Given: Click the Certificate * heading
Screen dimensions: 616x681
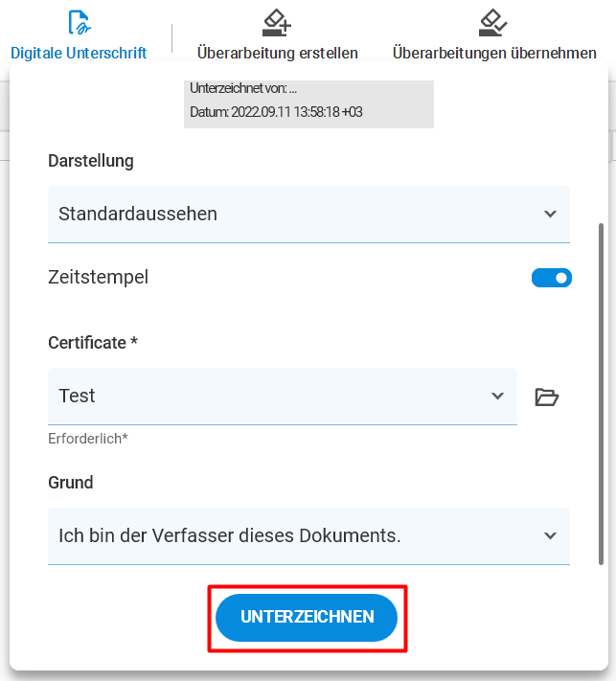Looking at the screenshot, I should 93,343.
